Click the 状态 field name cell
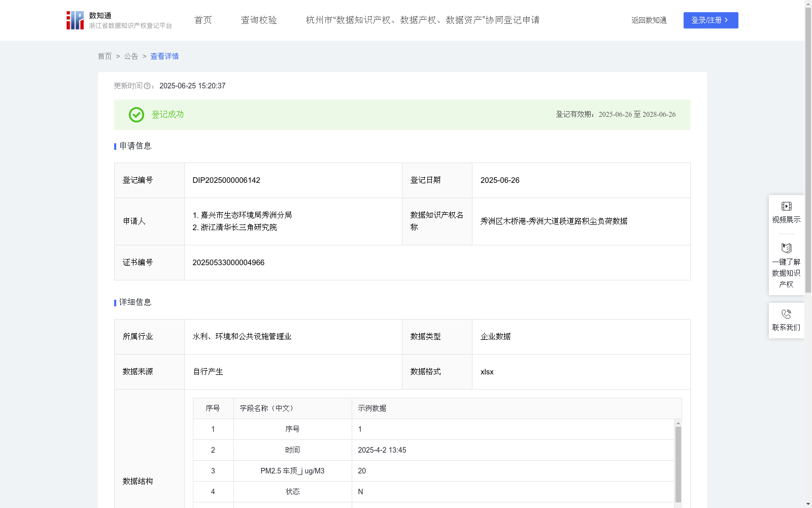Screen dimensions: 812x508 click(293, 492)
